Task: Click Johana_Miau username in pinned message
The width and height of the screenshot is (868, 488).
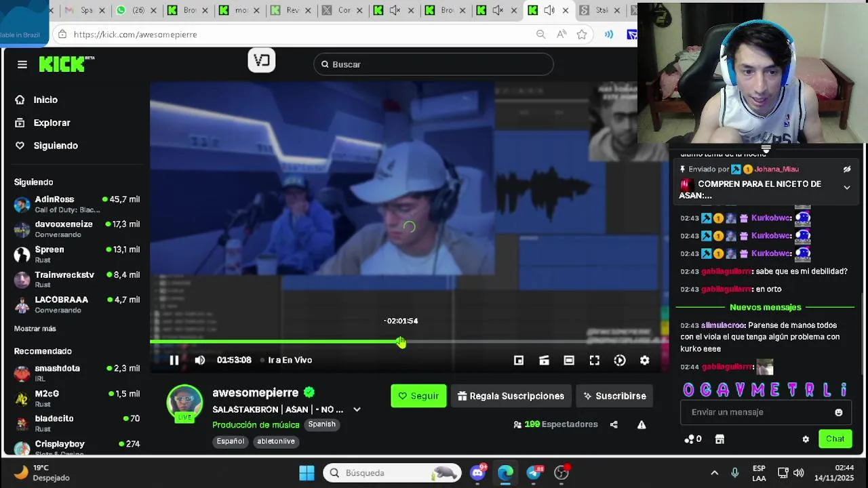Action: [776, 169]
